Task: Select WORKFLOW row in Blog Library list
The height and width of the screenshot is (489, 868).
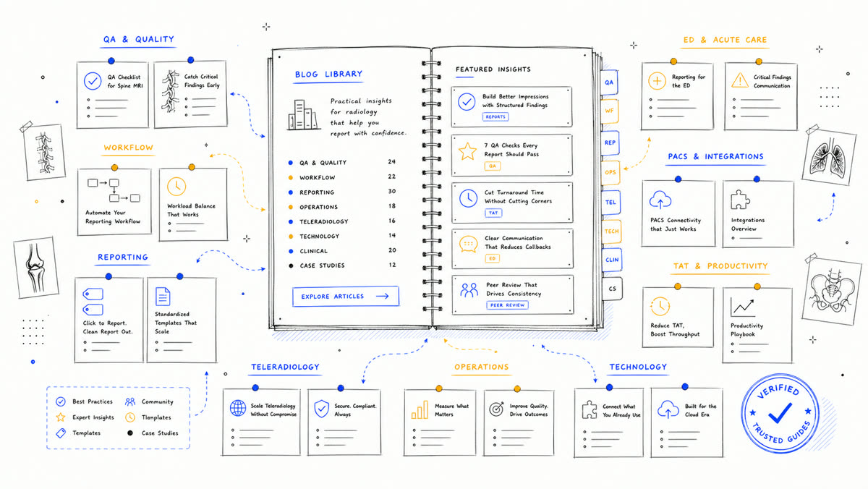Action: 342,177
